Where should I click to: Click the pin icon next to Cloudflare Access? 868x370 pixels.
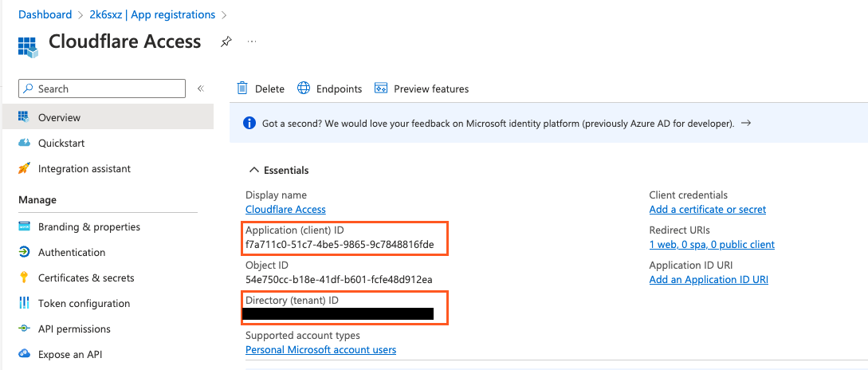226,42
